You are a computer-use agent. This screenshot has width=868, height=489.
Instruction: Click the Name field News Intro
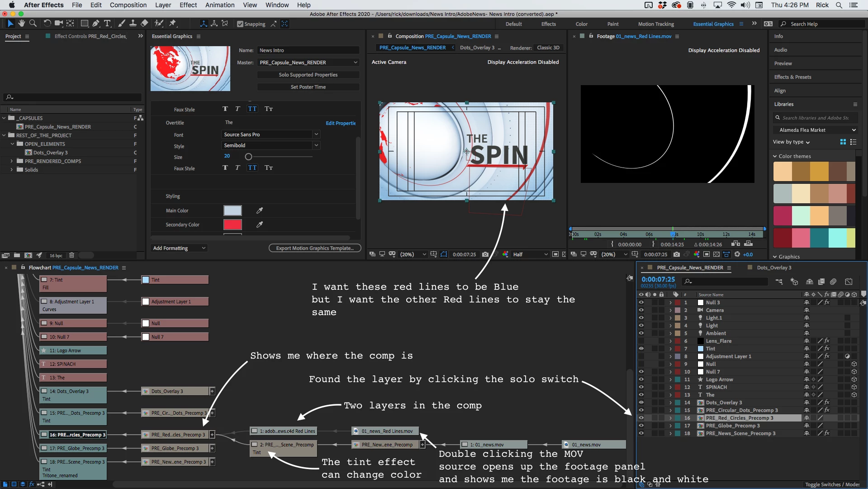coord(308,50)
